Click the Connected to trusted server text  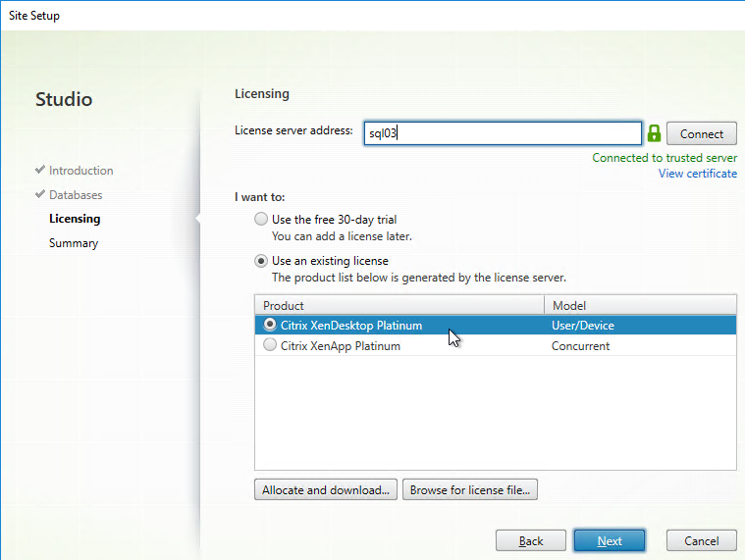665,158
